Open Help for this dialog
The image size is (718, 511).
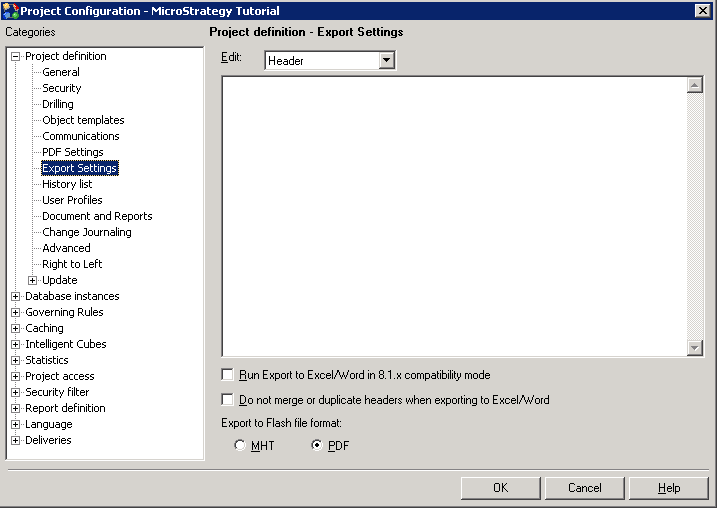click(x=668, y=488)
